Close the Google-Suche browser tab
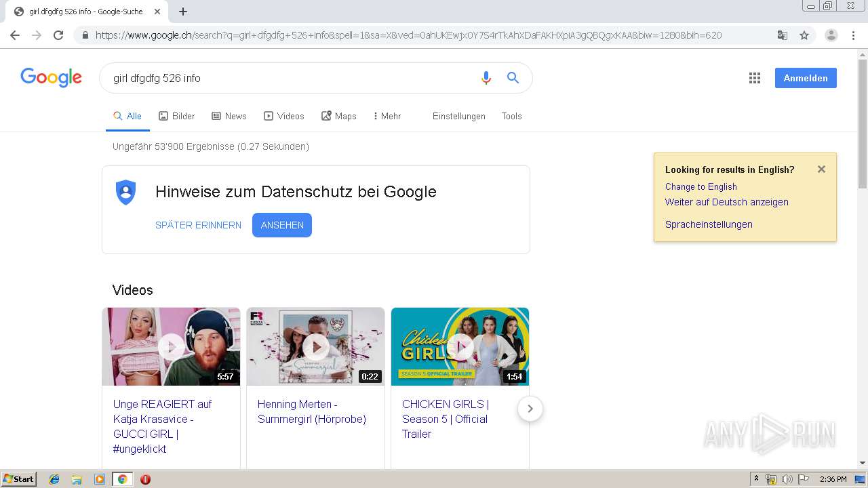The width and height of the screenshot is (868, 488). coord(157,12)
